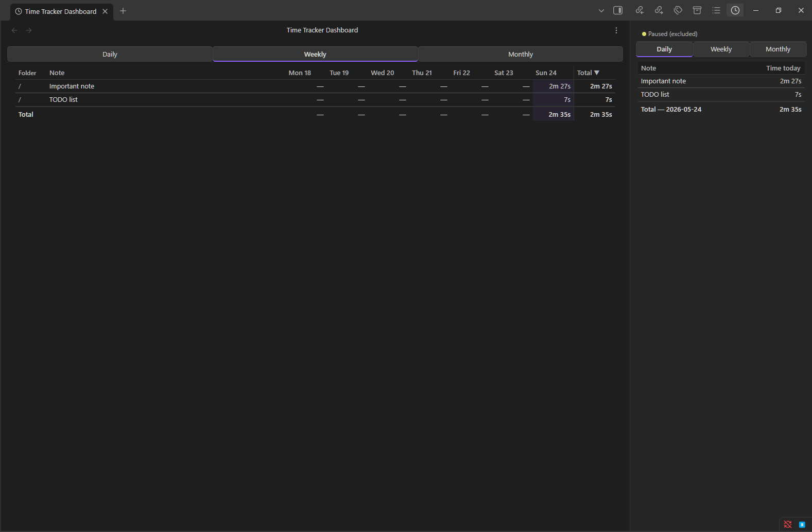This screenshot has height=532, width=812.
Task: Click the 'Time Tracker Dashboard' view title
Action: [322, 30]
